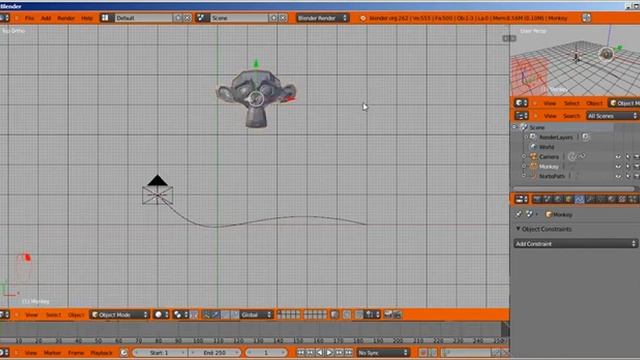
Task: Collapse the Scene tree in outliner
Action: click(515, 127)
